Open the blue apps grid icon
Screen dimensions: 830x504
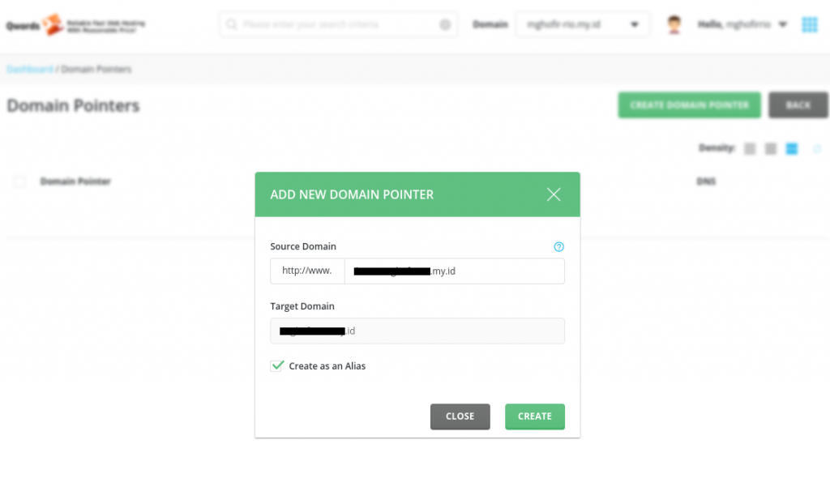tap(809, 24)
